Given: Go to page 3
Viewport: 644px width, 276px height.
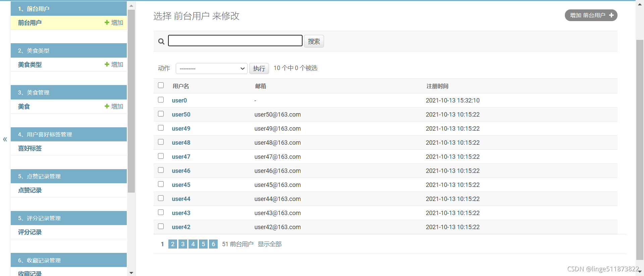Looking at the screenshot, I should pyautogui.click(x=183, y=244).
